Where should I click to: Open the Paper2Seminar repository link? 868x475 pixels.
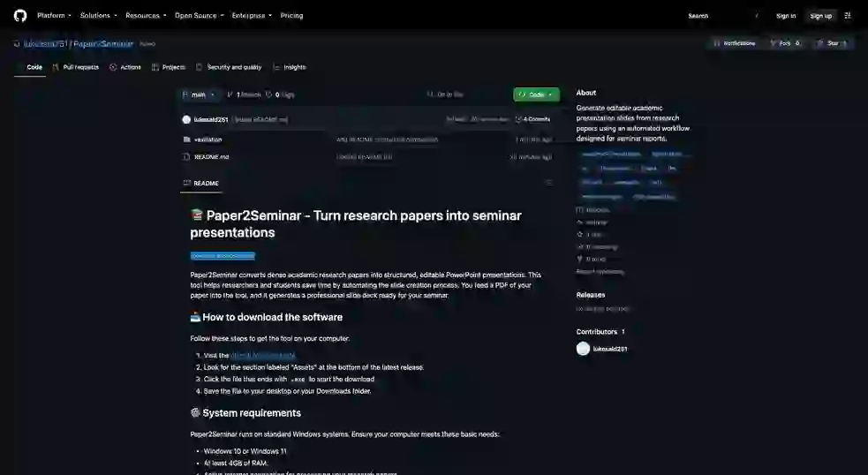pos(103,44)
